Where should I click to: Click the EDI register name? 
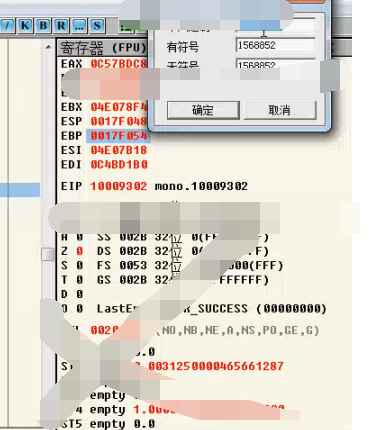pos(71,165)
